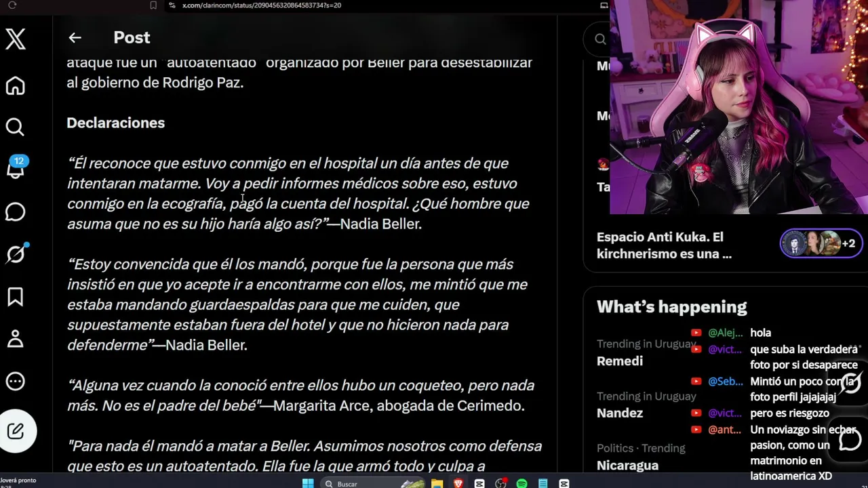Open the Profile page icon

tap(15, 338)
